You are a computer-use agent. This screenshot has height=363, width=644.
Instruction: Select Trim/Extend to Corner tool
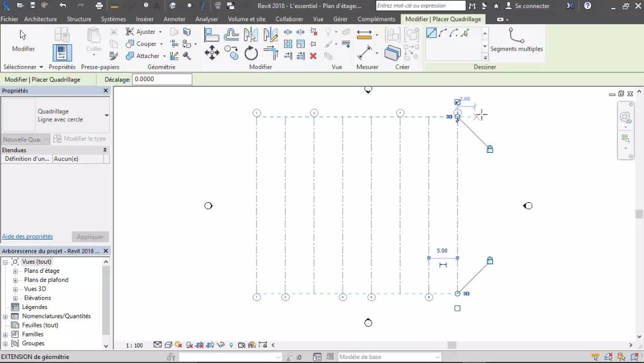click(x=270, y=53)
